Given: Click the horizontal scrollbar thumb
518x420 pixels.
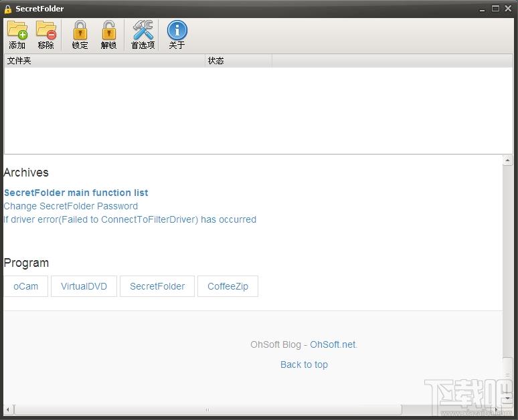Looking at the screenshot, I should (207, 410).
